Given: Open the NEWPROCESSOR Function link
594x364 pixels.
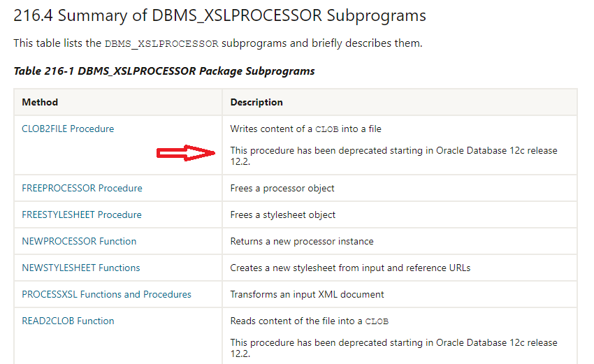Looking at the screenshot, I should coord(79,241).
